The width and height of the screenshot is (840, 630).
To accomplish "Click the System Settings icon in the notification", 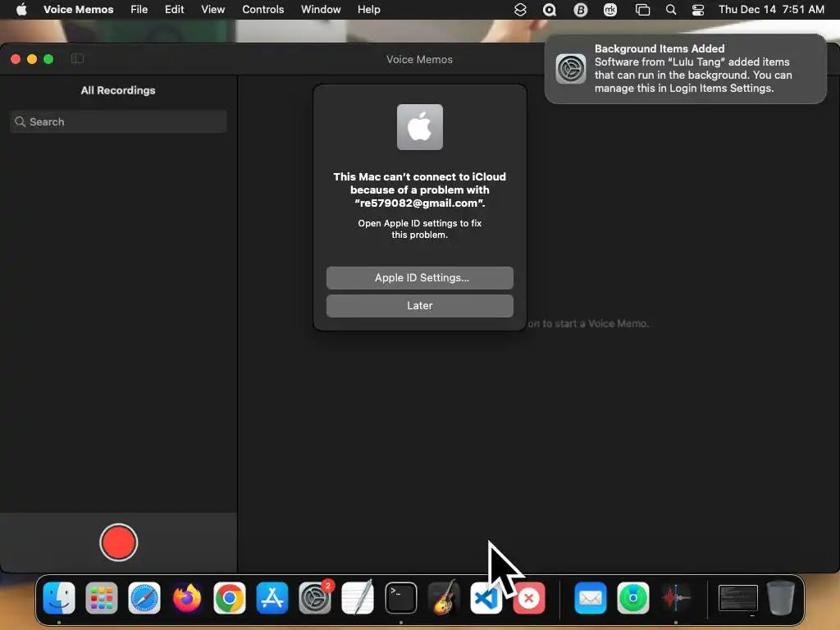I will coord(571,69).
